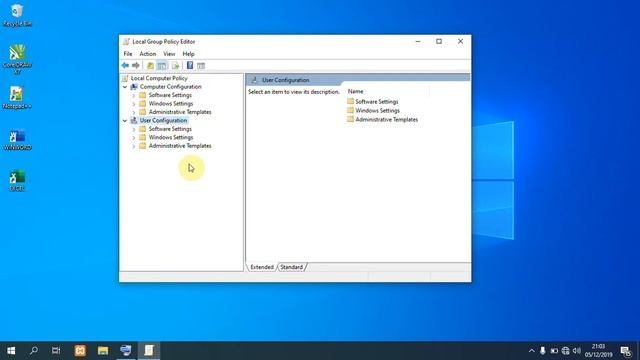
Task: Click the Up one level folder icon
Action: click(150, 66)
